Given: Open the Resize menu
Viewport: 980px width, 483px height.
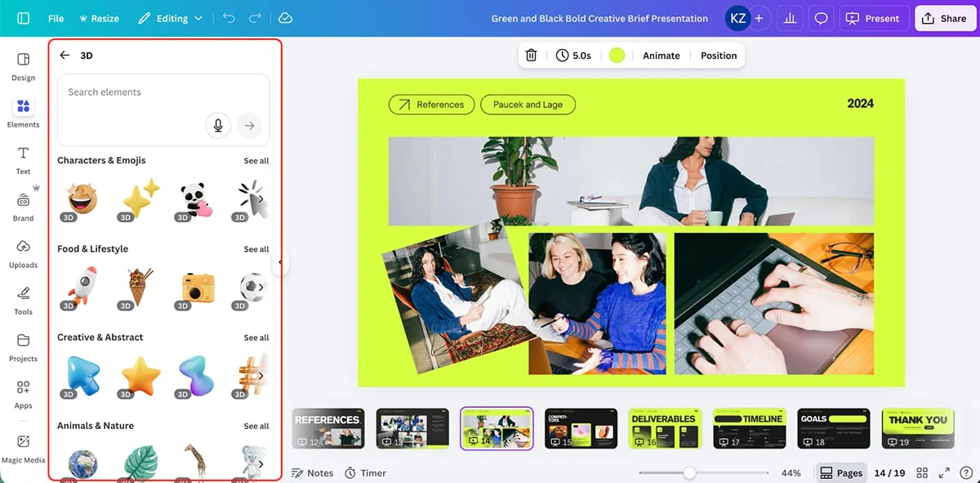Looking at the screenshot, I should point(99,18).
